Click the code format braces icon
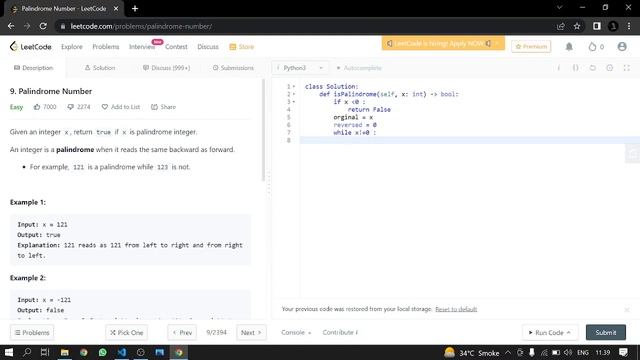 pyautogui.click(x=576, y=68)
